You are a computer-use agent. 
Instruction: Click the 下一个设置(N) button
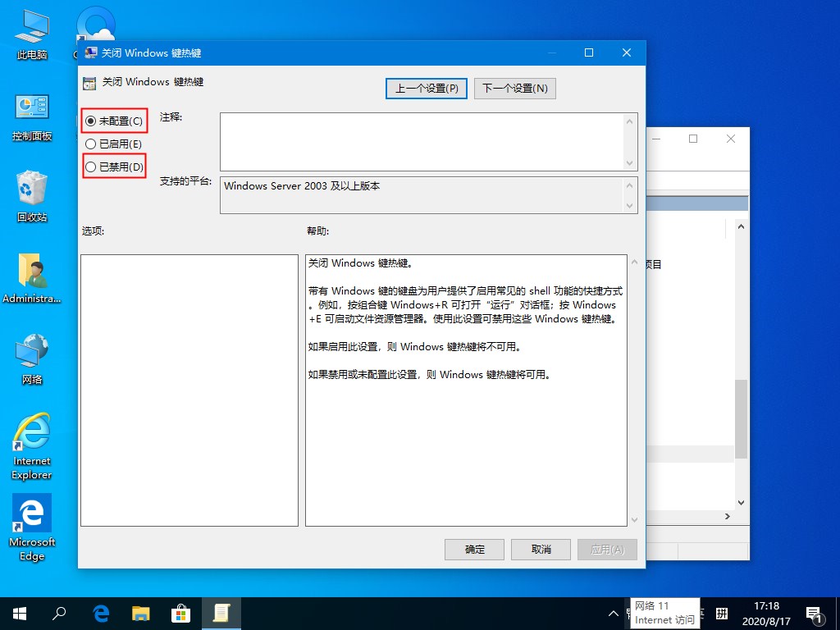click(515, 88)
